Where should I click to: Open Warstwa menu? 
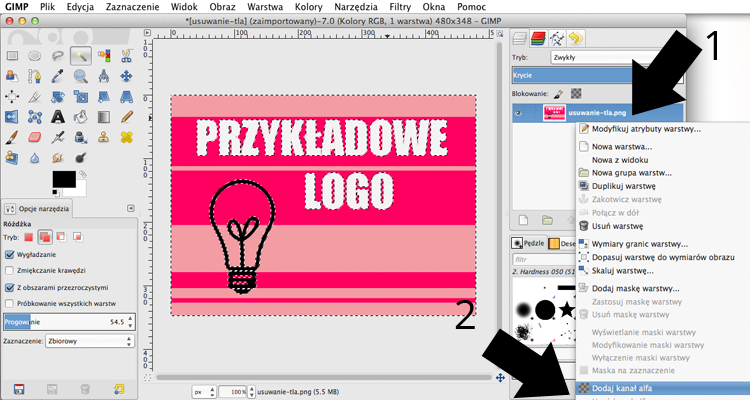(x=265, y=7)
